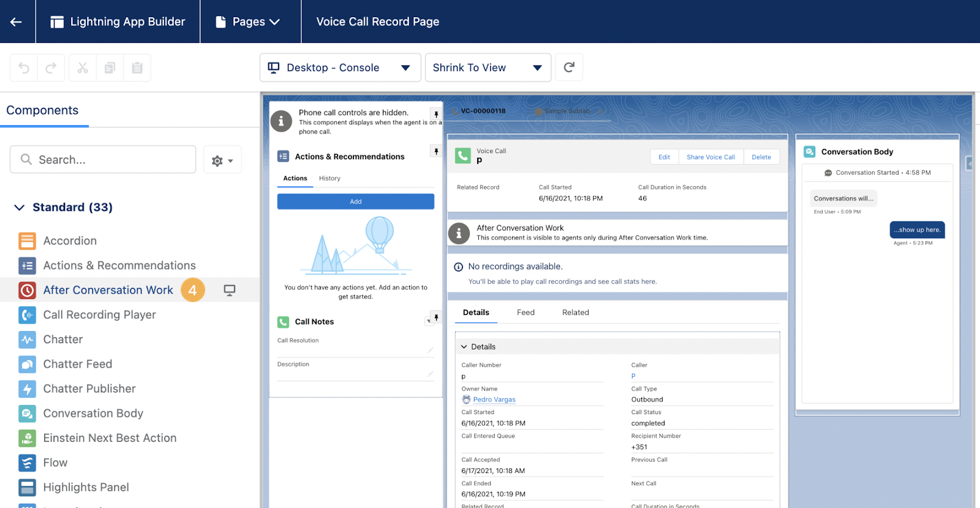Image resolution: width=980 pixels, height=508 pixels.
Task: Open the Feed tab
Action: coord(526,313)
